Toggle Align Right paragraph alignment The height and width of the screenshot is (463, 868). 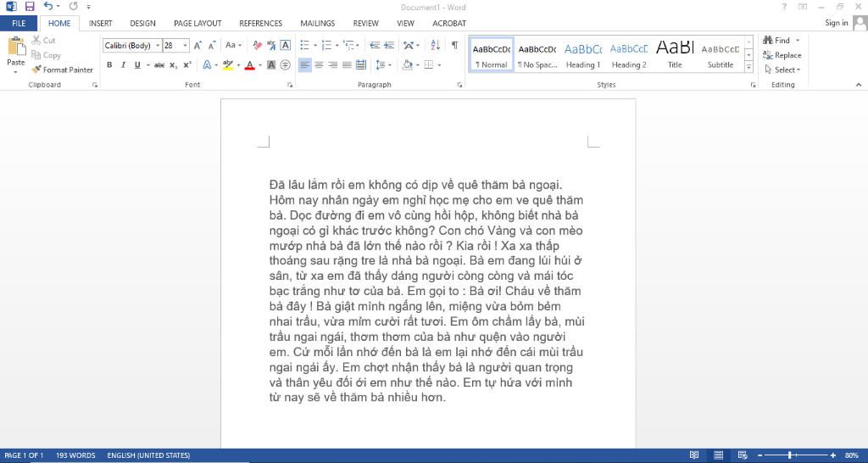pos(332,64)
